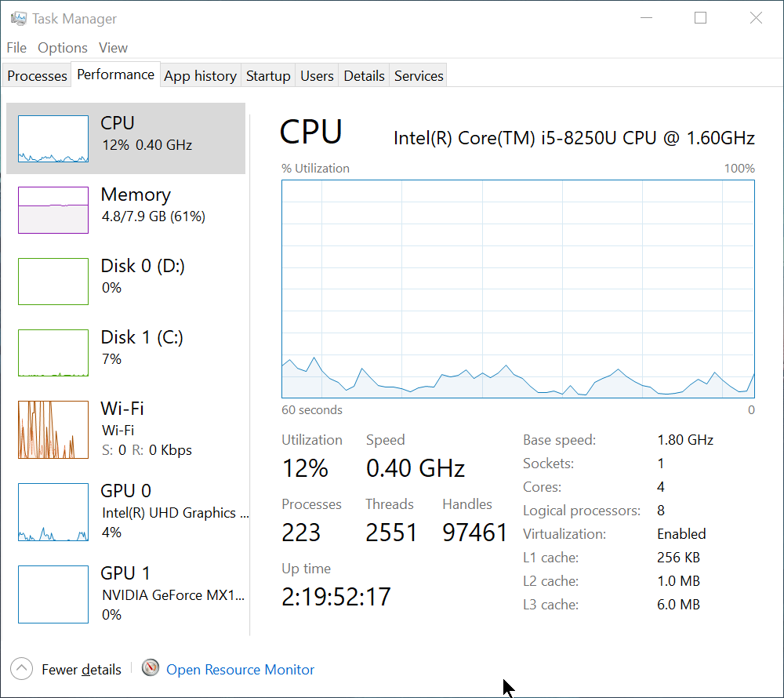Click the Resource Monitor shield icon

coord(150,668)
